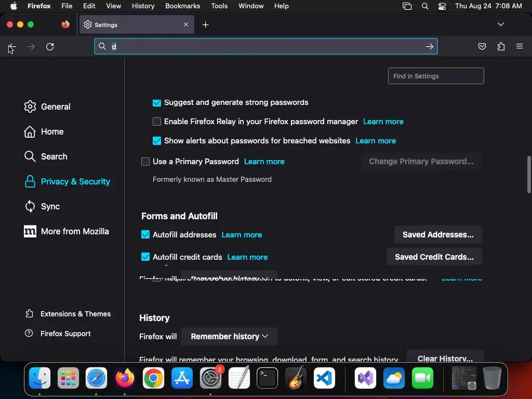Check Use a Primary Password
Image resolution: width=532 pixels, height=399 pixels.
point(145,162)
